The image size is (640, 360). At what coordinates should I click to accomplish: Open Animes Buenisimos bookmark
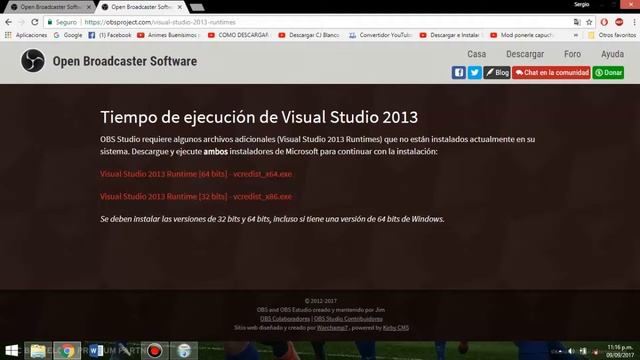click(169, 35)
